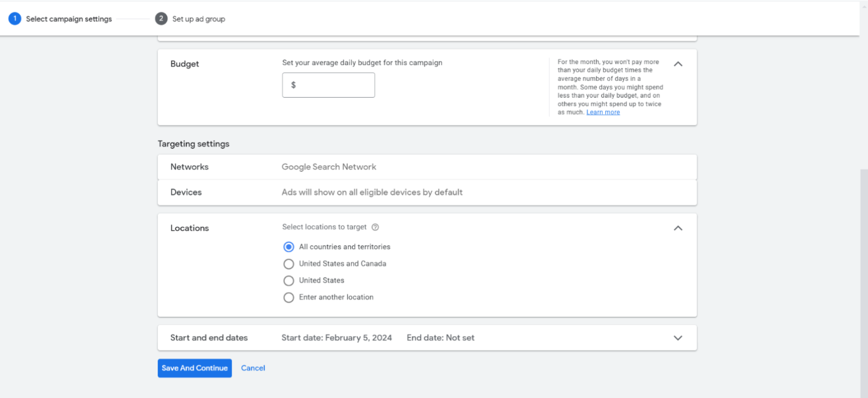The height and width of the screenshot is (398, 868).
Task: Click the Networks settings row
Action: (x=427, y=167)
